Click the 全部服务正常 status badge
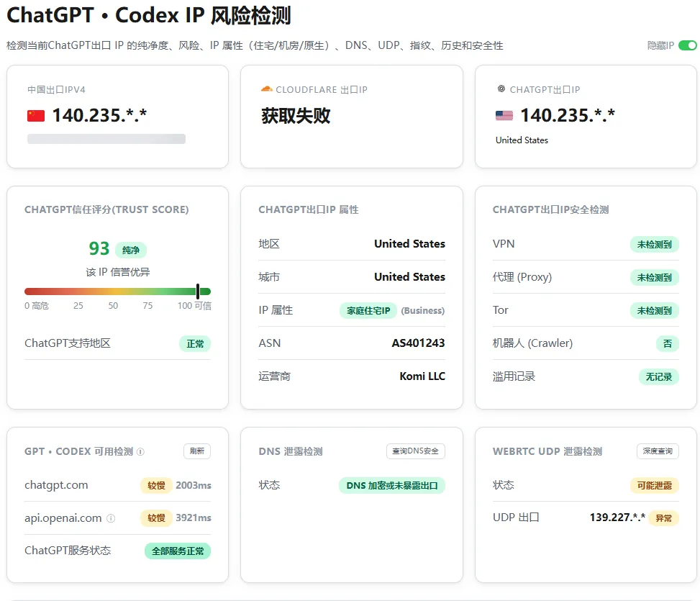Viewport: 700px width, 601px height. pyautogui.click(x=178, y=551)
